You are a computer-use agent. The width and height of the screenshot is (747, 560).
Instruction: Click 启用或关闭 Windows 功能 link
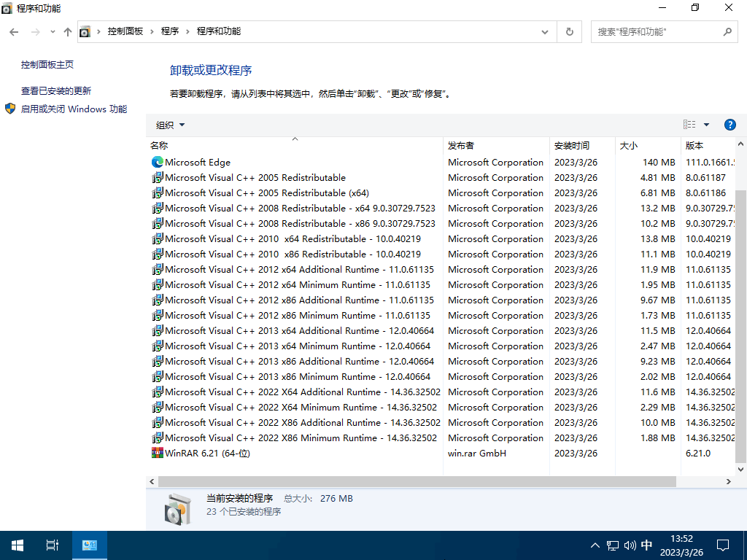(74, 109)
